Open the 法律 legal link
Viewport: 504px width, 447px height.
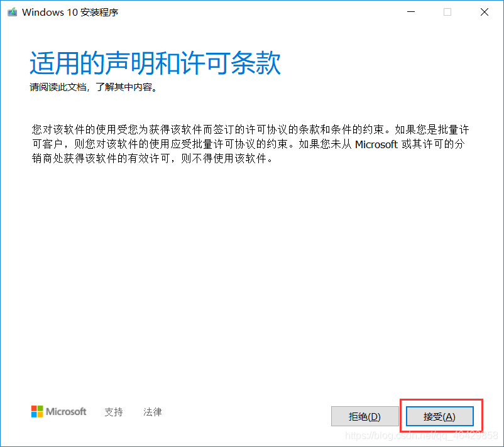[152, 412]
